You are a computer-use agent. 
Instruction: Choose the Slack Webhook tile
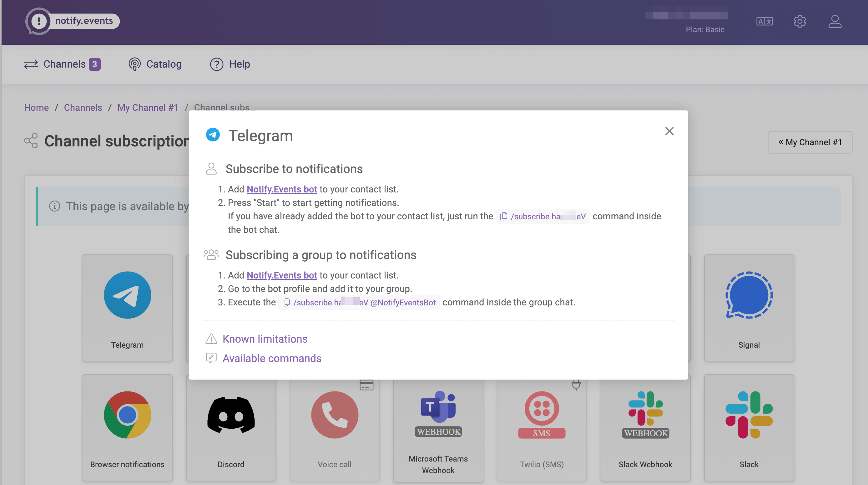(x=645, y=427)
